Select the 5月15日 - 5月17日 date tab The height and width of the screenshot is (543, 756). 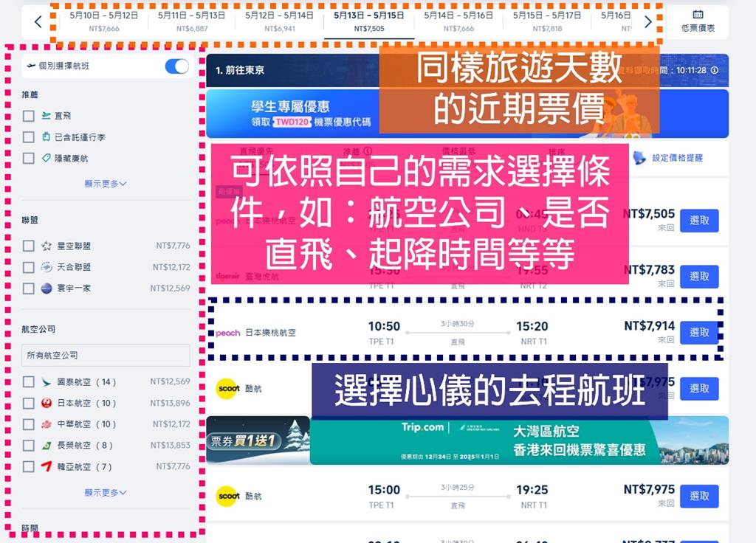pyautogui.click(x=547, y=21)
